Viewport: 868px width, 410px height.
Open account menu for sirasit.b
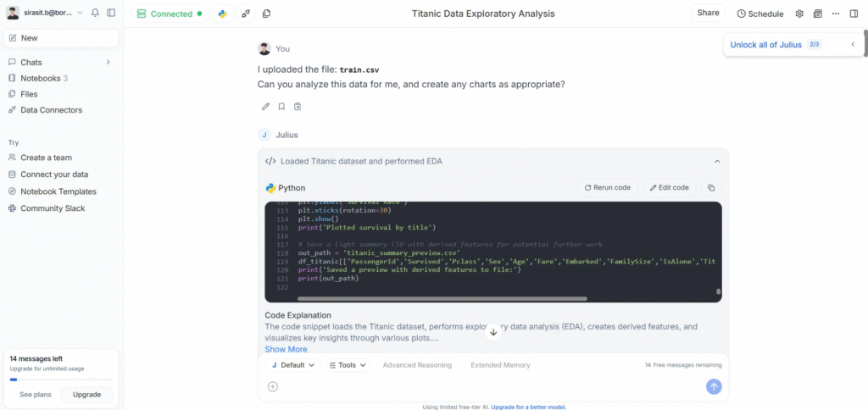pyautogui.click(x=45, y=13)
